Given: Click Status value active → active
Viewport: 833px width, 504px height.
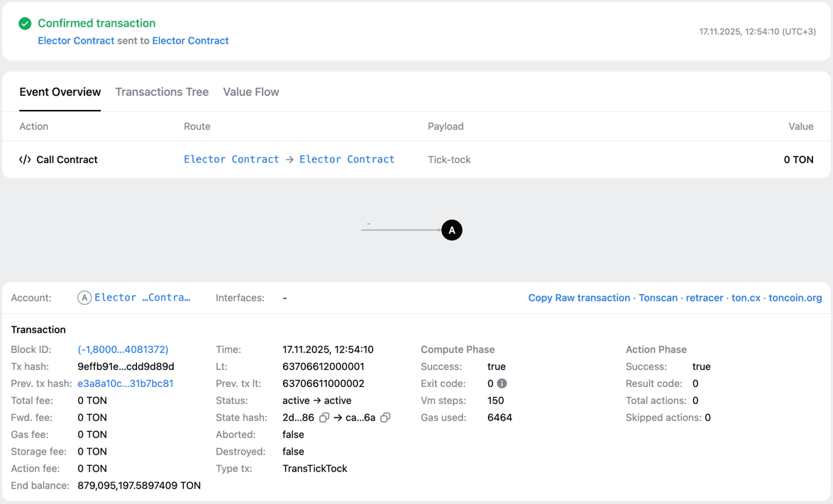Looking at the screenshot, I should pyautogui.click(x=317, y=401).
